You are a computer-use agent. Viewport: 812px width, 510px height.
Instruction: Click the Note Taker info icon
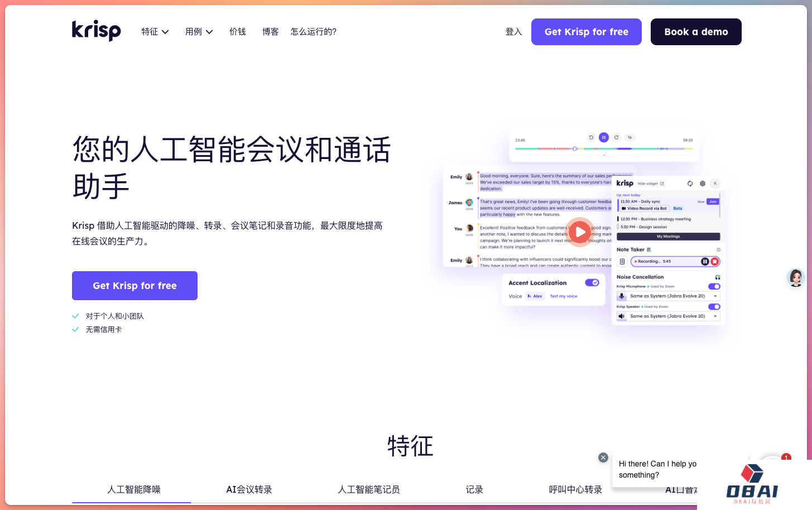click(x=718, y=250)
